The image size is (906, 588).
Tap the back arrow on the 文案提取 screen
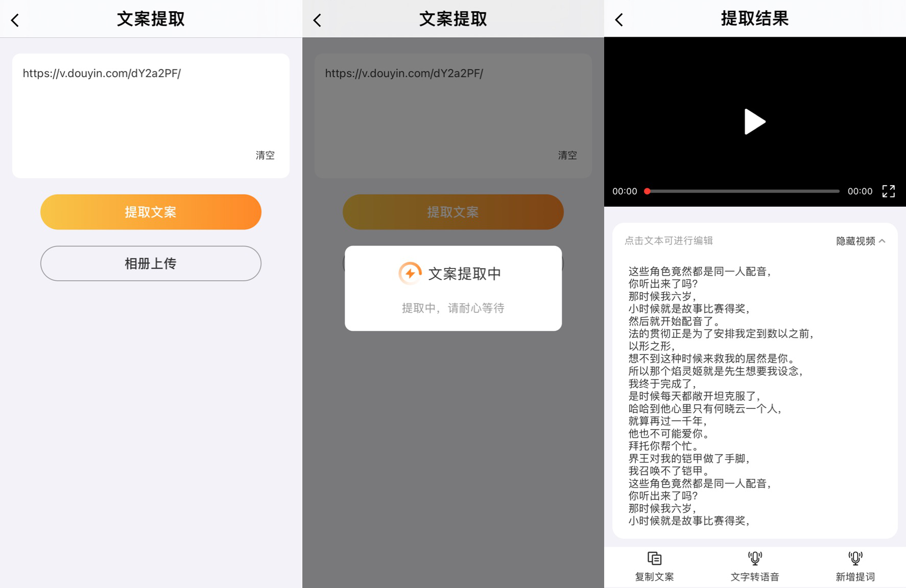pos(15,19)
